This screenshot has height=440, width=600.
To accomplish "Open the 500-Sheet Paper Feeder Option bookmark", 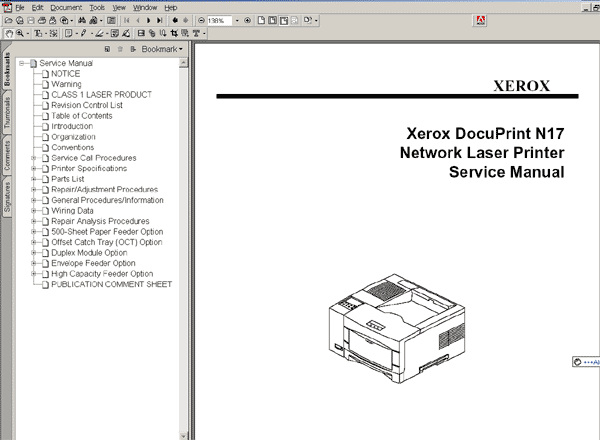I will point(107,231).
